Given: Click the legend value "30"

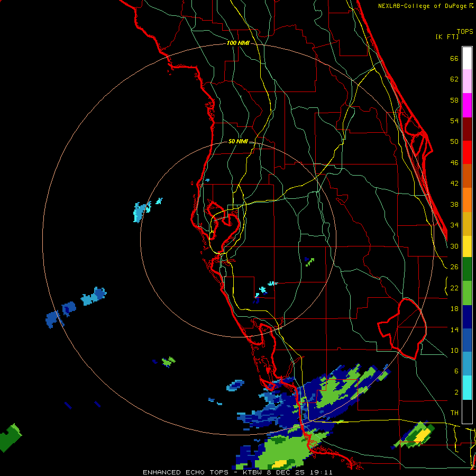Looking at the screenshot, I should pos(454,246).
